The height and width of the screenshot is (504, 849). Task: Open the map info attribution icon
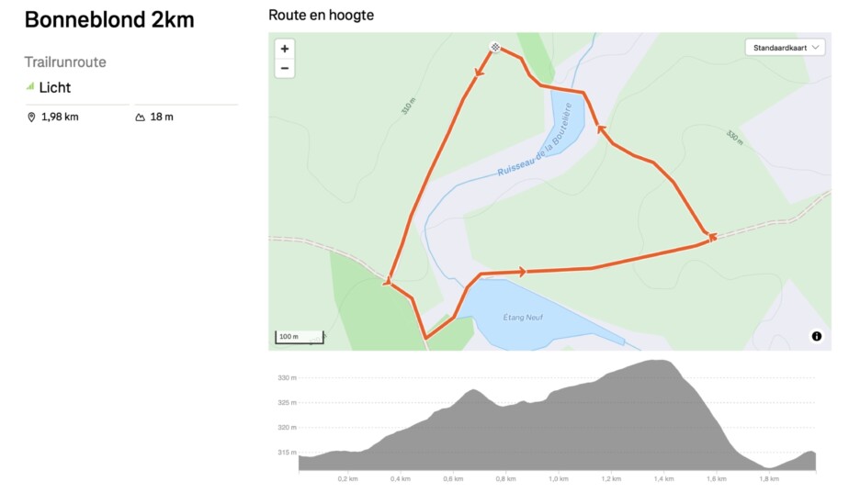click(817, 336)
